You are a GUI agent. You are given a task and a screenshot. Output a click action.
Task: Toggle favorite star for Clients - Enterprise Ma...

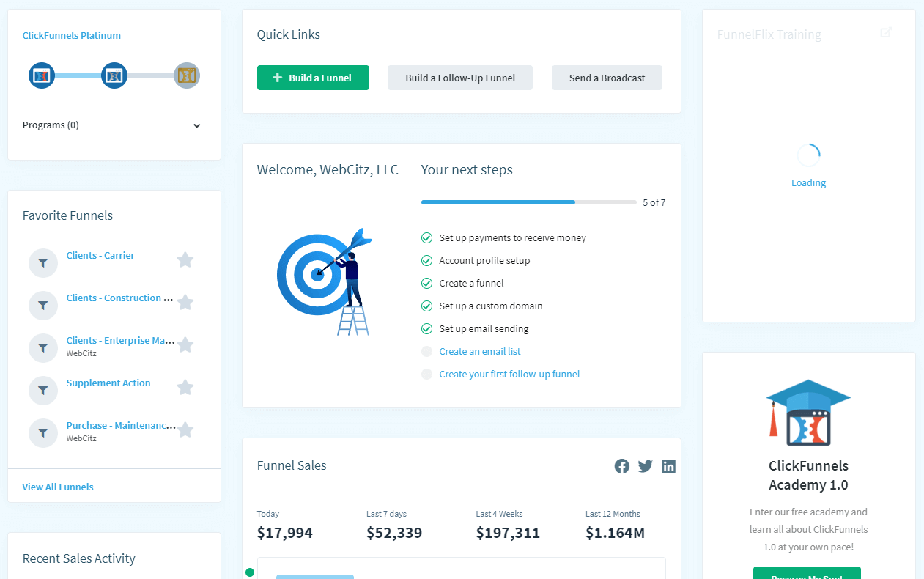(x=185, y=344)
